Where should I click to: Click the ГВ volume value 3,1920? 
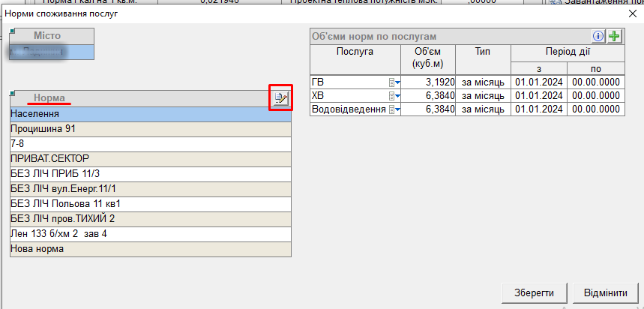coord(431,82)
